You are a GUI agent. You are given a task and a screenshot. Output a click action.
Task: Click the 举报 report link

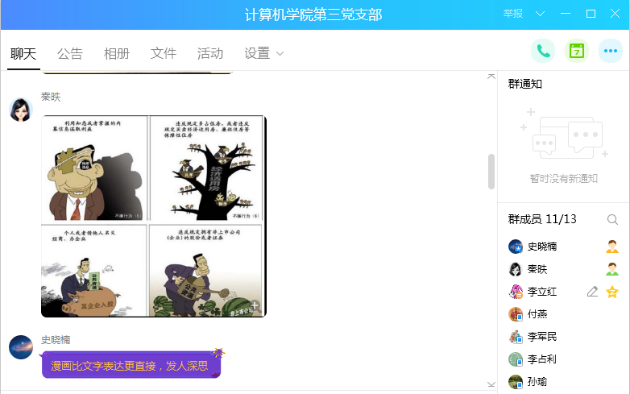[513, 14]
